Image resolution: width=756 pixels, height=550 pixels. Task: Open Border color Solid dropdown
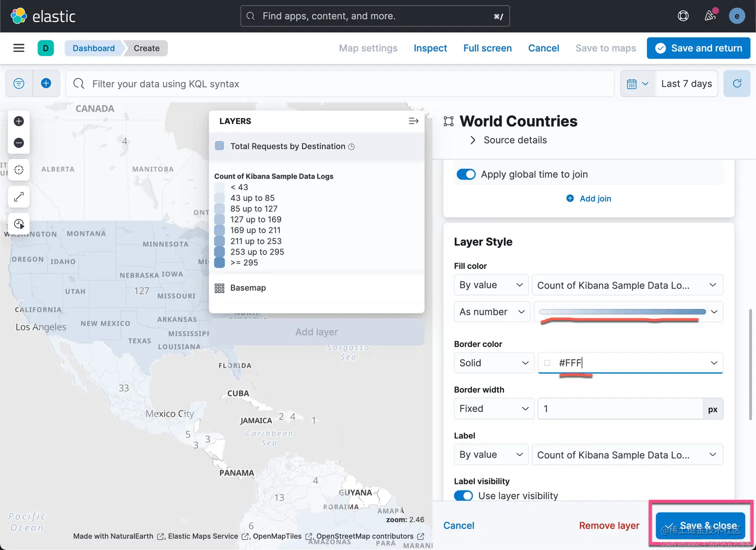[x=494, y=363]
